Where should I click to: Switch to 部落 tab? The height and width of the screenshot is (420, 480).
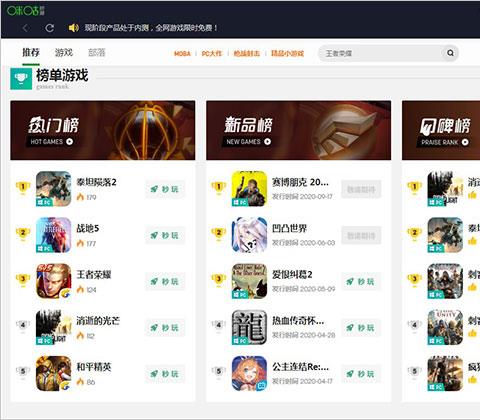click(x=97, y=52)
